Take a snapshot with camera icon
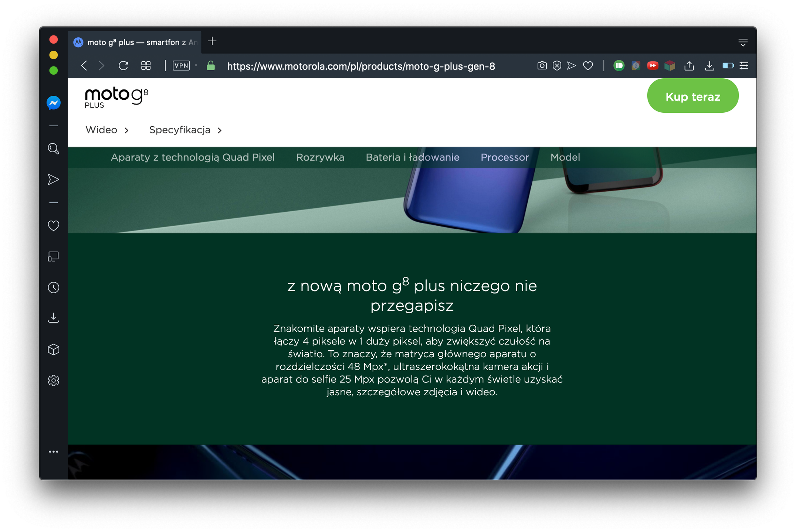796x532 pixels. click(542, 66)
